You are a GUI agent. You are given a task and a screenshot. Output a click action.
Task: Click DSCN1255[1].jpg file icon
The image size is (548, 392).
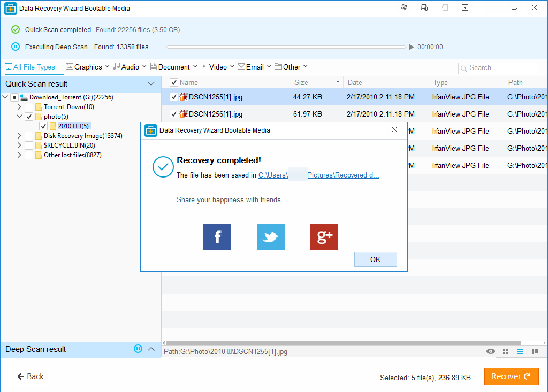click(x=184, y=97)
